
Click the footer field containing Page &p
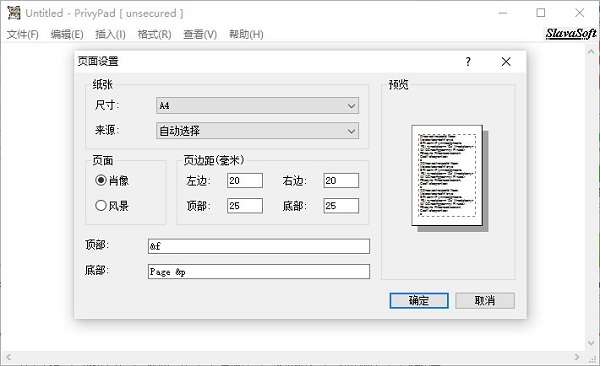259,271
